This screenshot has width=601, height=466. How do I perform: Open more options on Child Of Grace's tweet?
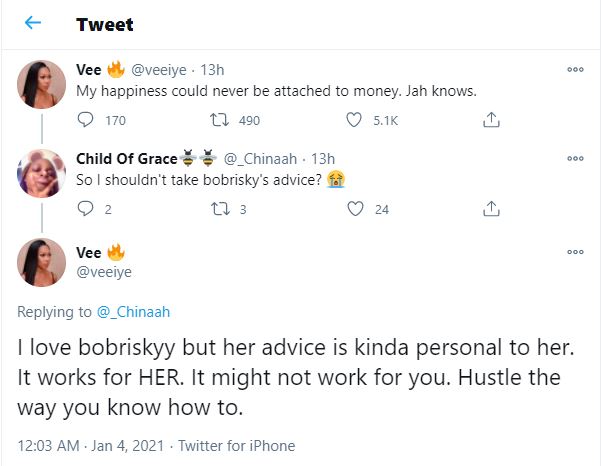click(x=575, y=158)
